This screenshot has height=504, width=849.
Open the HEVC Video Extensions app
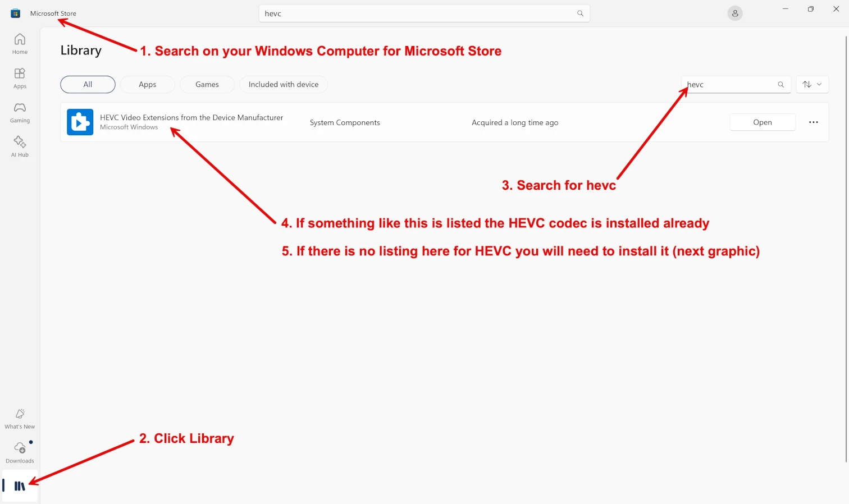coord(763,122)
